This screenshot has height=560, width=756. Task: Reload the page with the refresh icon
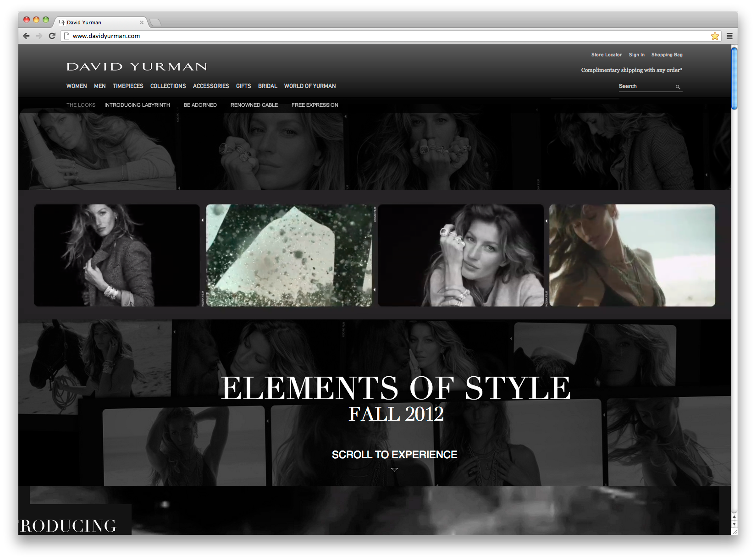52,36
